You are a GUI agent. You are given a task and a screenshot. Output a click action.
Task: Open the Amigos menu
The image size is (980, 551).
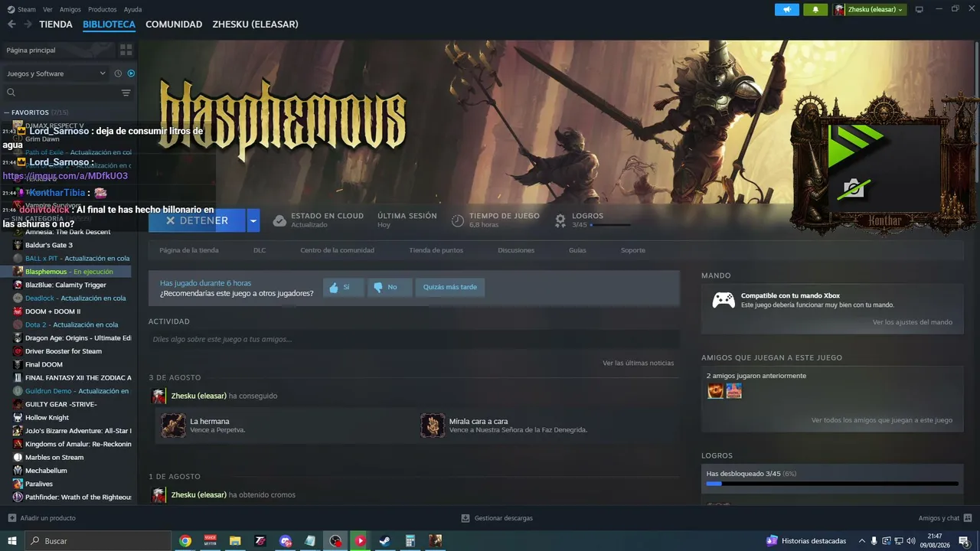[70, 9]
